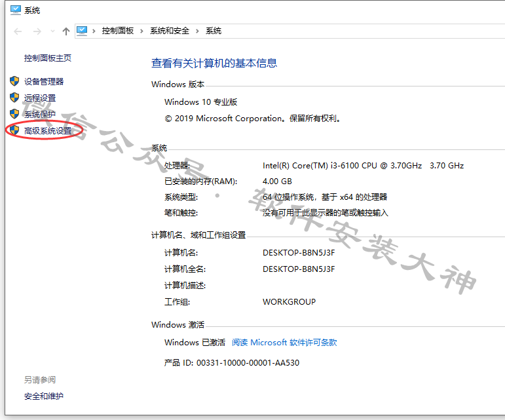
Task: Go up one level with up arrow
Action: tap(66, 31)
